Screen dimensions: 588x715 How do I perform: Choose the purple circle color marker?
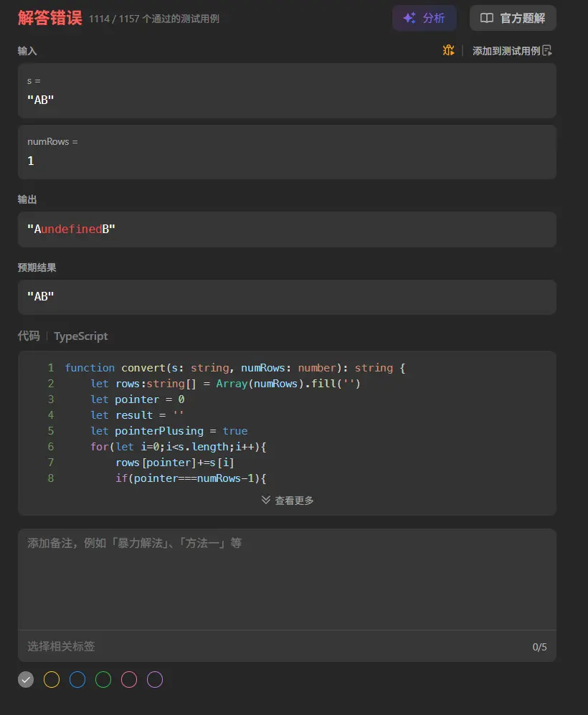[x=155, y=679]
